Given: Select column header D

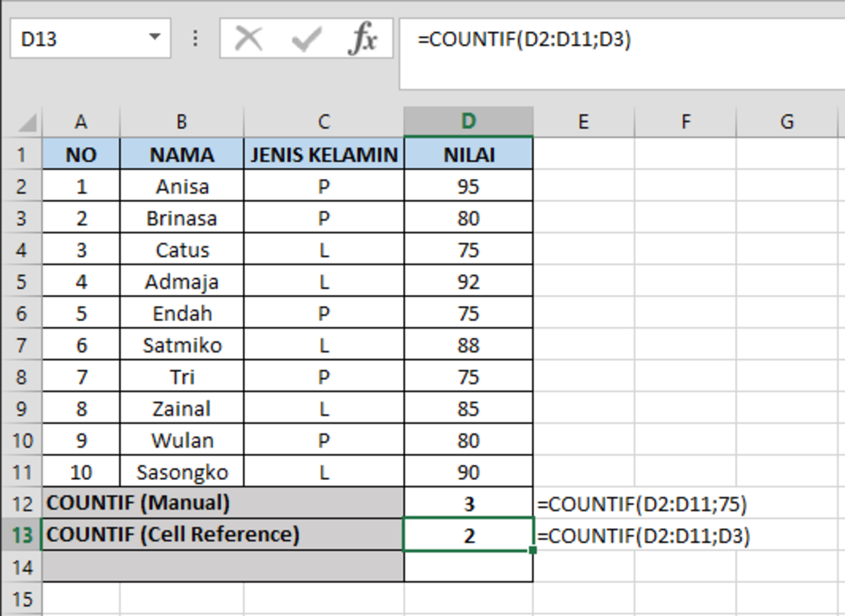Looking at the screenshot, I should pos(468,121).
